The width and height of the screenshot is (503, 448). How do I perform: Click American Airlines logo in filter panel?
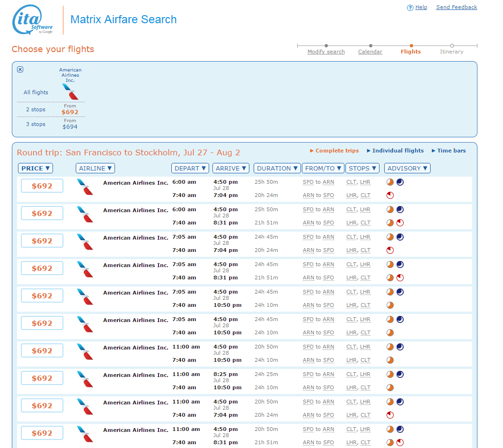coord(70,91)
